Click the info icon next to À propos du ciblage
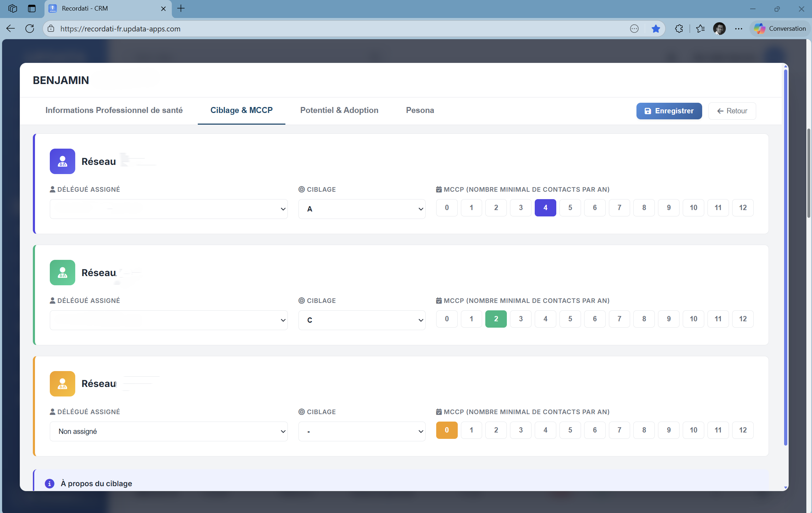 49,484
